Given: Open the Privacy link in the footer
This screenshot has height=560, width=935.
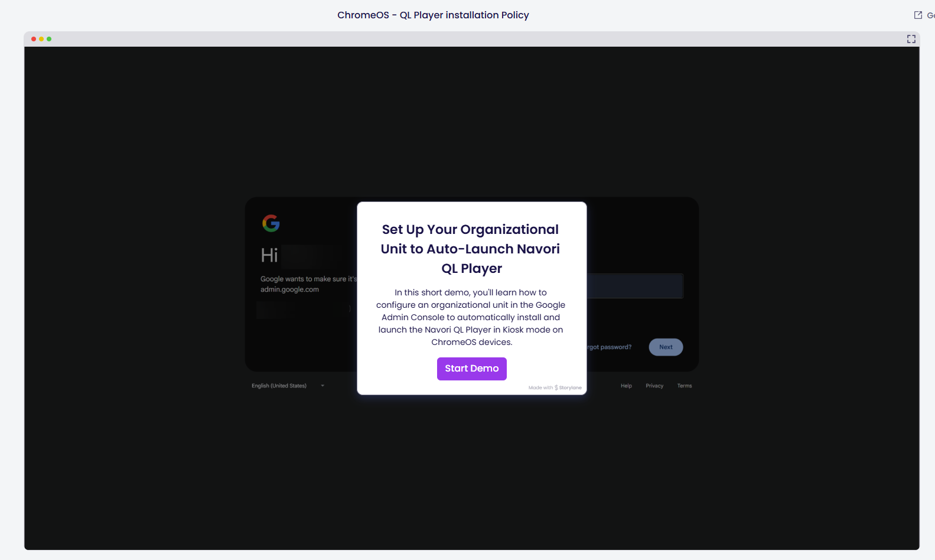Looking at the screenshot, I should click(x=654, y=386).
